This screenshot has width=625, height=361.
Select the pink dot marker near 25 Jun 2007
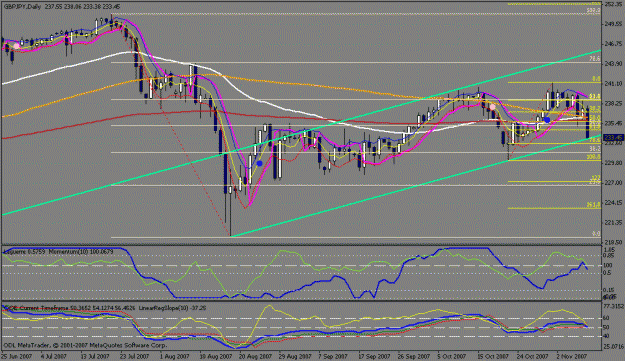pos(16,46)
